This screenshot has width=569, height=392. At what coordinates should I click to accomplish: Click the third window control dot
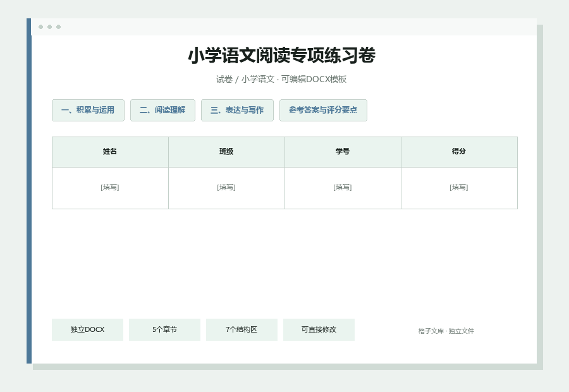click(58, 27)
